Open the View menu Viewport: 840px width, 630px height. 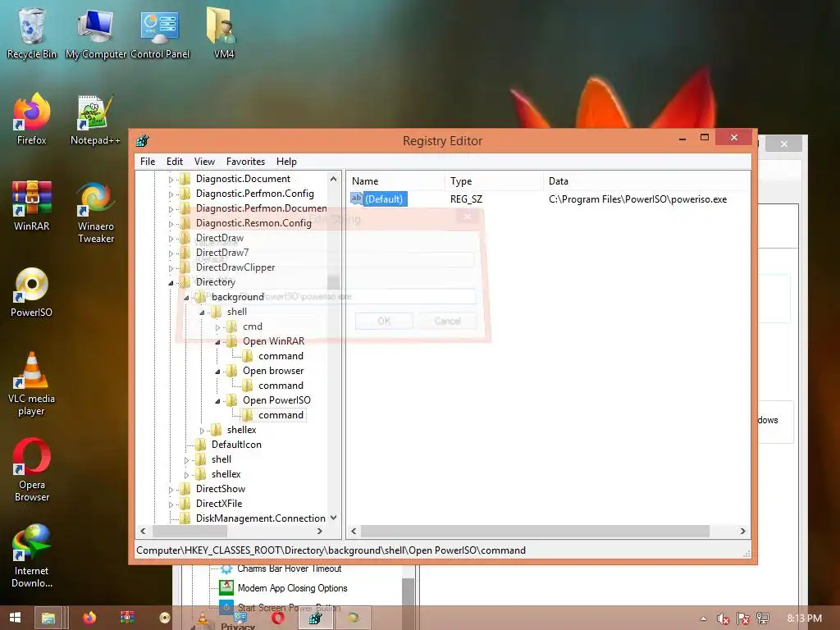point(204,162)
